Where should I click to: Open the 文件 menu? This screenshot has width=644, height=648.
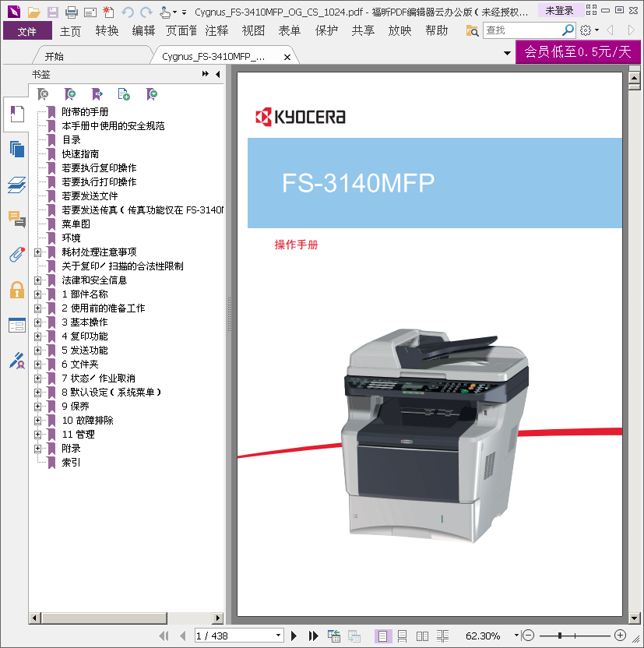tap(27, 30)
